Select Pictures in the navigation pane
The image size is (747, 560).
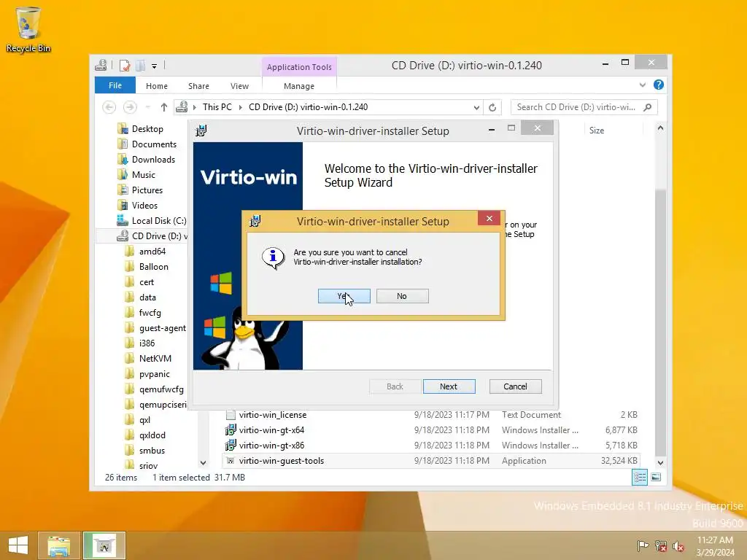tap(147, 190)
